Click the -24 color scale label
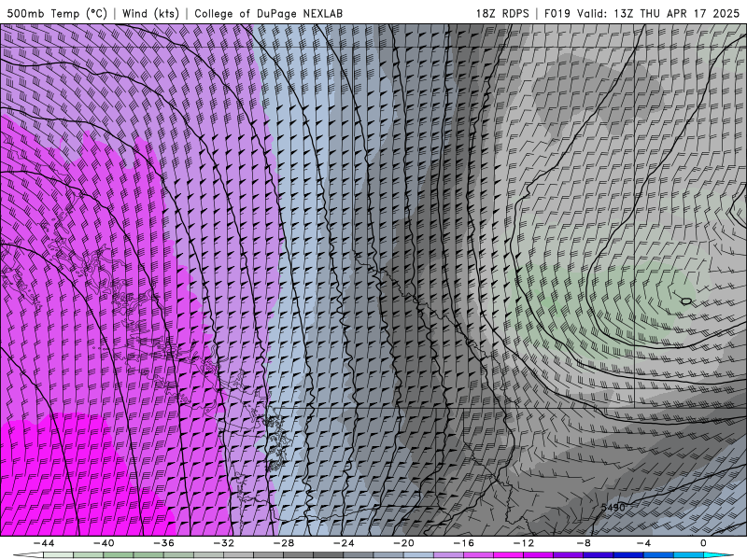The height and width of the screenshot is (560, 747). pos(344,543)
